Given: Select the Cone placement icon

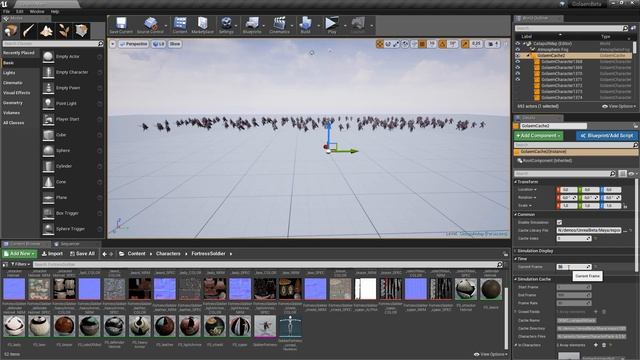Looking at the screenshot, I should 48,182.
